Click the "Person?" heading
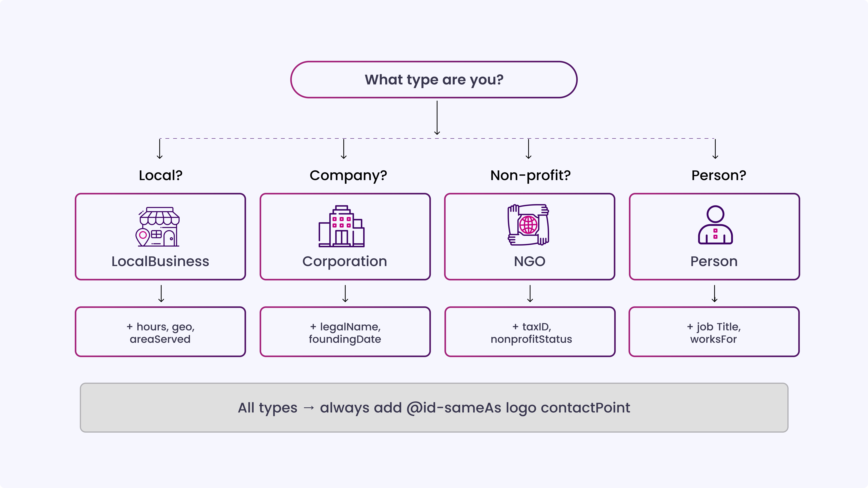This screenshot has height=488, width=868. pos(719,175)
